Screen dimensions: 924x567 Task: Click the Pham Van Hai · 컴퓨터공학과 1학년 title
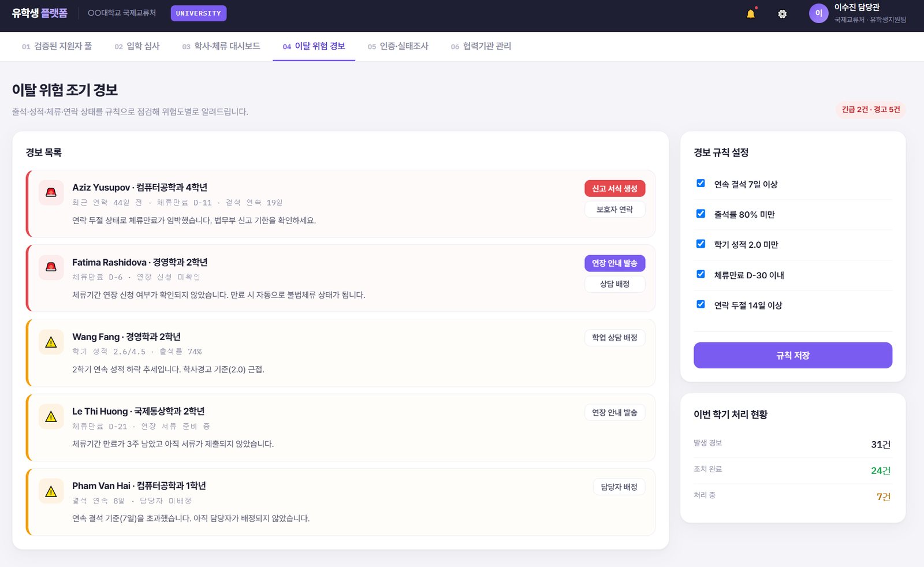coord(139,486)
